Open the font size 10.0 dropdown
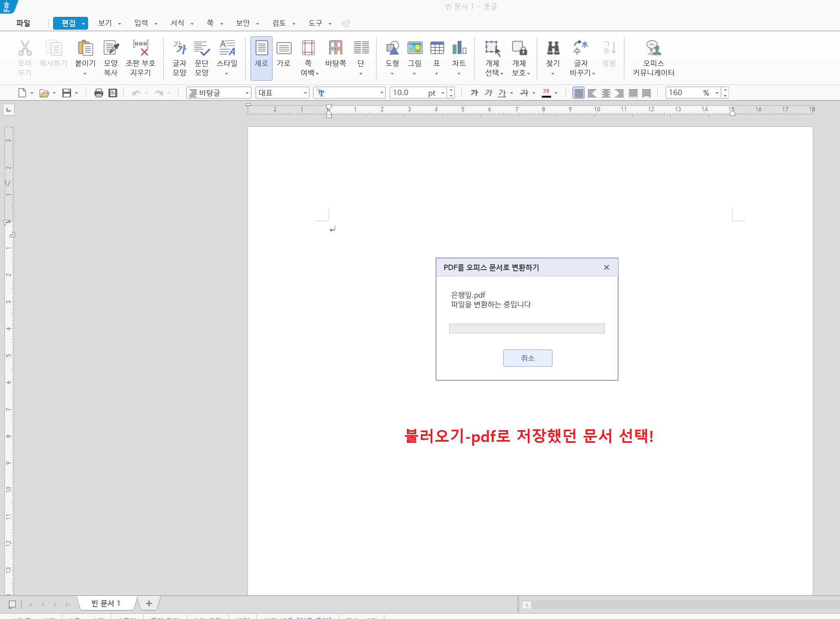 (x=443, y=93)
